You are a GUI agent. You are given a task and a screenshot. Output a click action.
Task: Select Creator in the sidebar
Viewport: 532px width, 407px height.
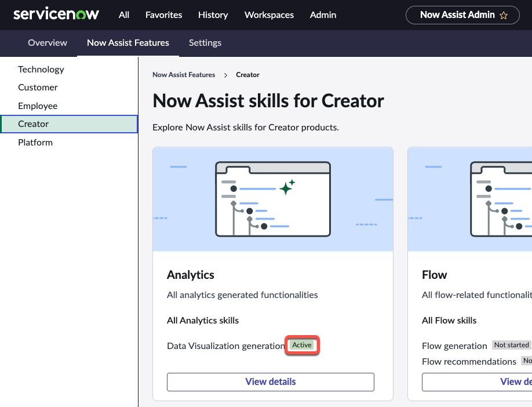69,124
